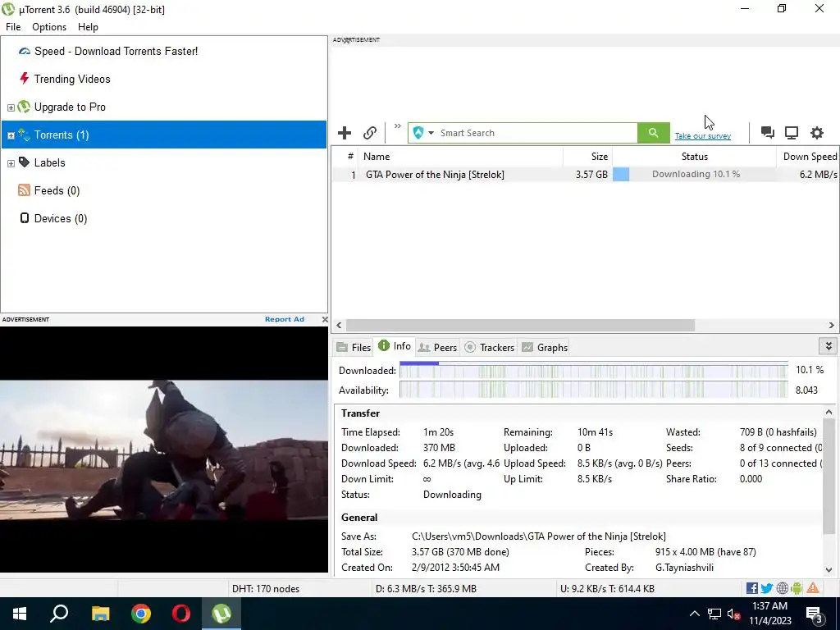Switch to the Peers tab
840x630 pixels.
(x=438, y=347)
